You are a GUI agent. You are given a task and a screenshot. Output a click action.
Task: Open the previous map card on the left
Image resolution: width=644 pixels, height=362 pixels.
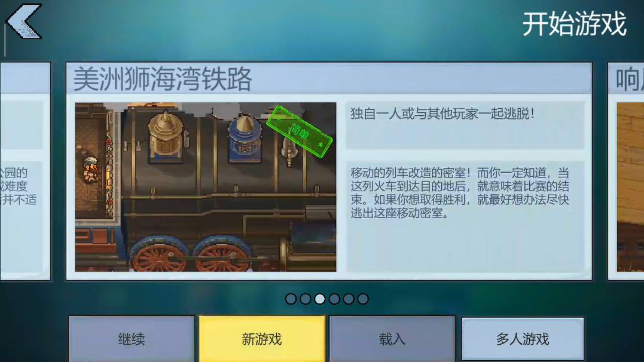click(x=25, y=171)
